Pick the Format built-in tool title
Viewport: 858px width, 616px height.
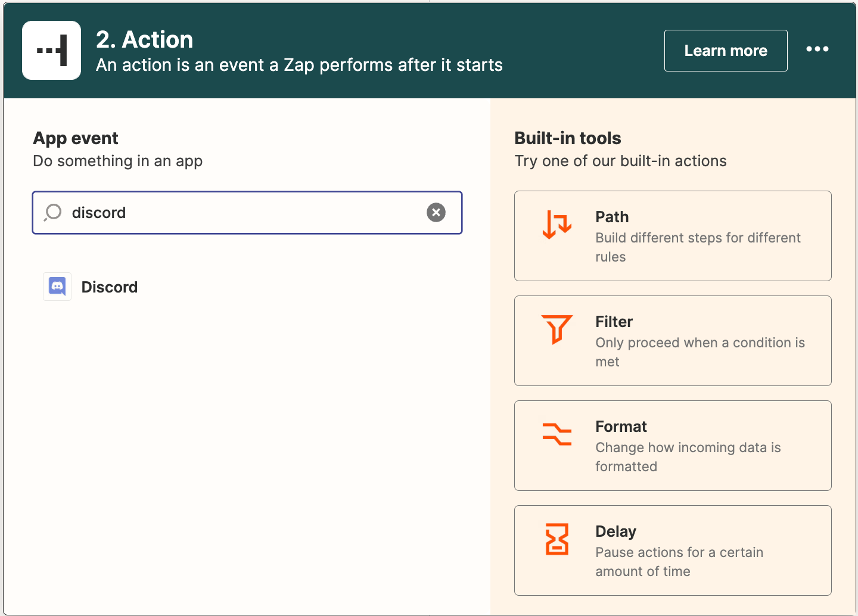tap(621, 427)
